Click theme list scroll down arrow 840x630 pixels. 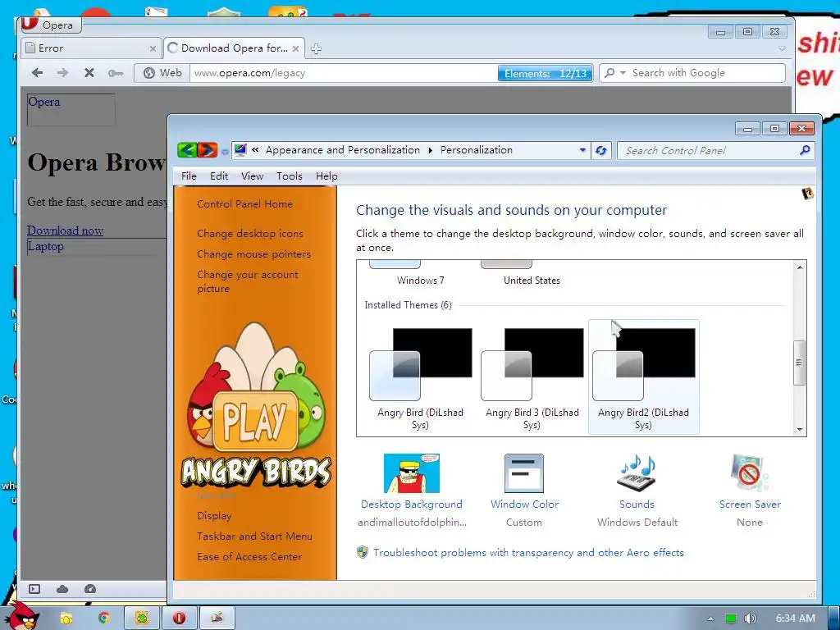[x=799, y=430]
